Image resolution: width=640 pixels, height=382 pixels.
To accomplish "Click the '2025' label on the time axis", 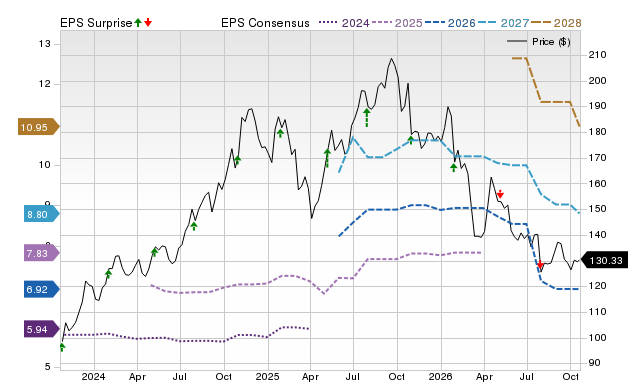I will pos(267,376).
